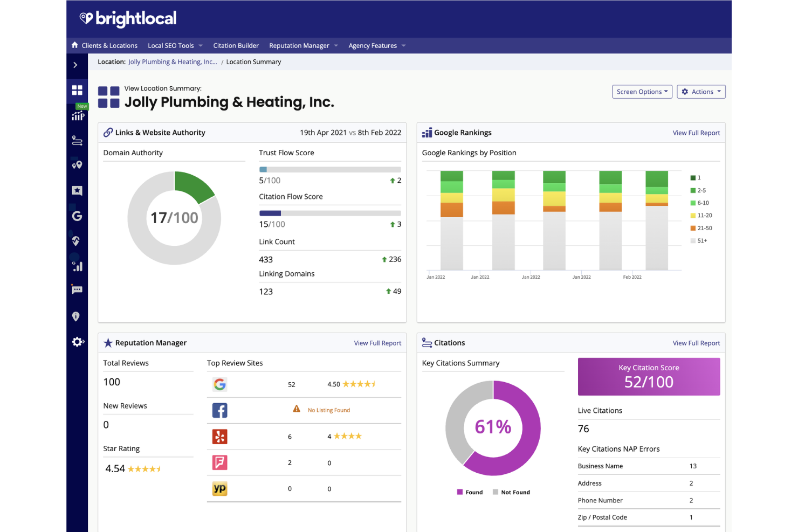Viewport: 798px width, 532px height.
Task: Toggle legend entry 11-20 in rankings chart
Action: click(x=701, y=215)
